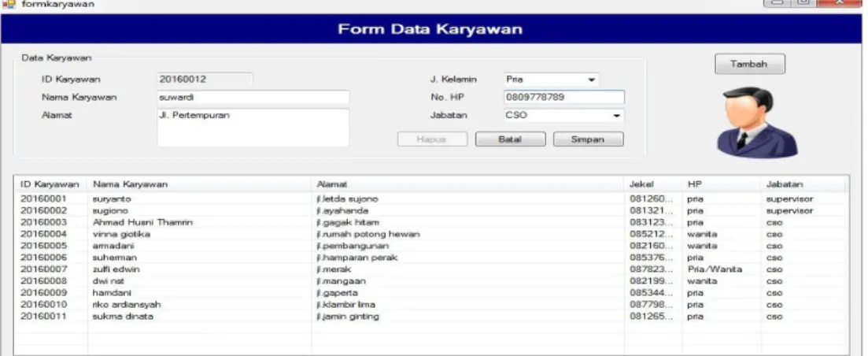Click the Jabatan column header
The height and width of the screenshot is (356, 868).
point(803,184)
